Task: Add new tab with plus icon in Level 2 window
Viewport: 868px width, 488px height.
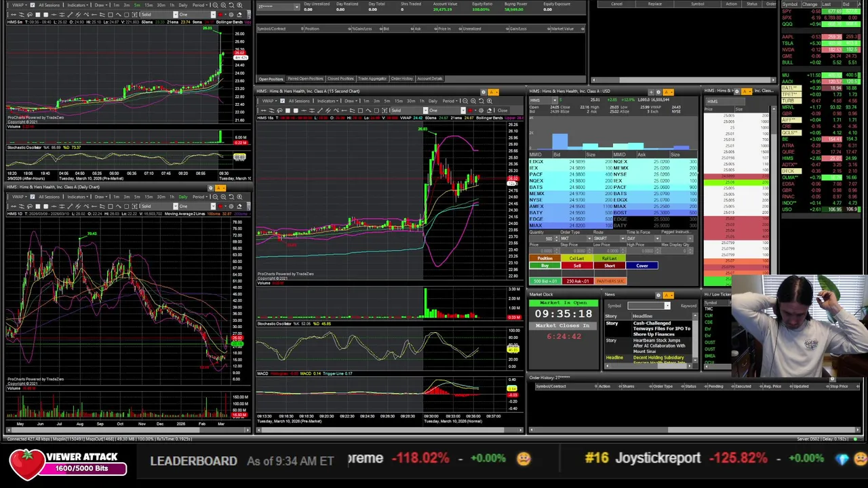Action: click(x=651, y=92)
